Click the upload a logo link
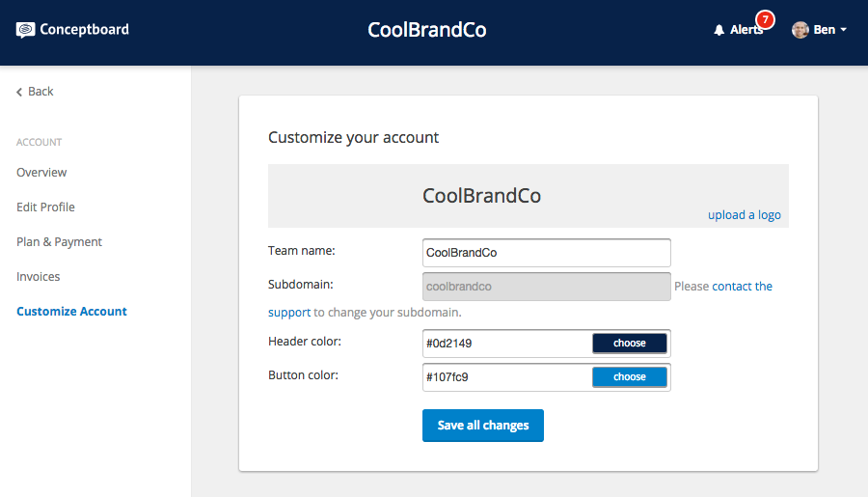868x497 pixels. point(744,215)
